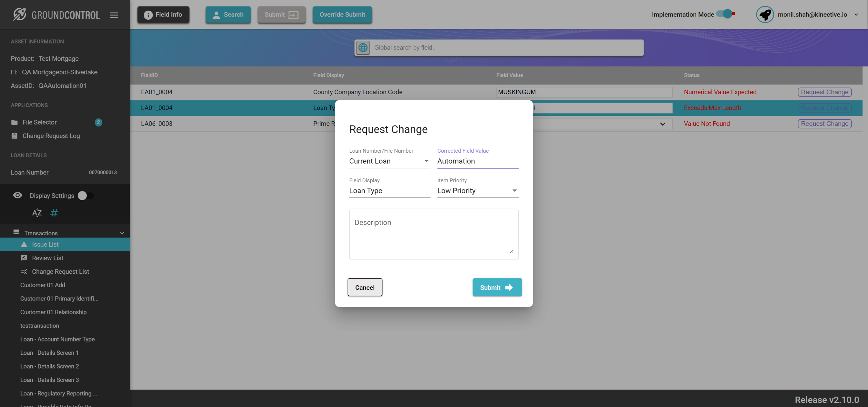Click the Display Settings eye icon
The width and height of the screenshot is (868, 407).
[17, 195]
